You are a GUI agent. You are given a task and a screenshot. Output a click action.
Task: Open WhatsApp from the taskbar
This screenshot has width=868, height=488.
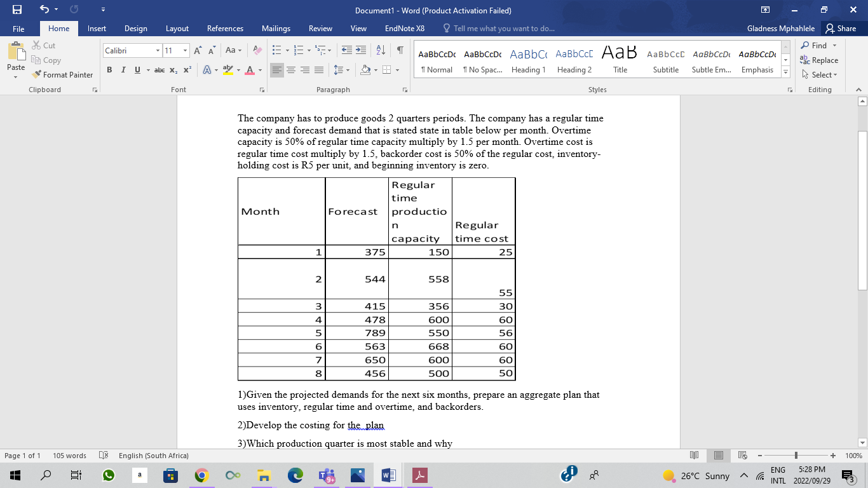coord(107,475)
